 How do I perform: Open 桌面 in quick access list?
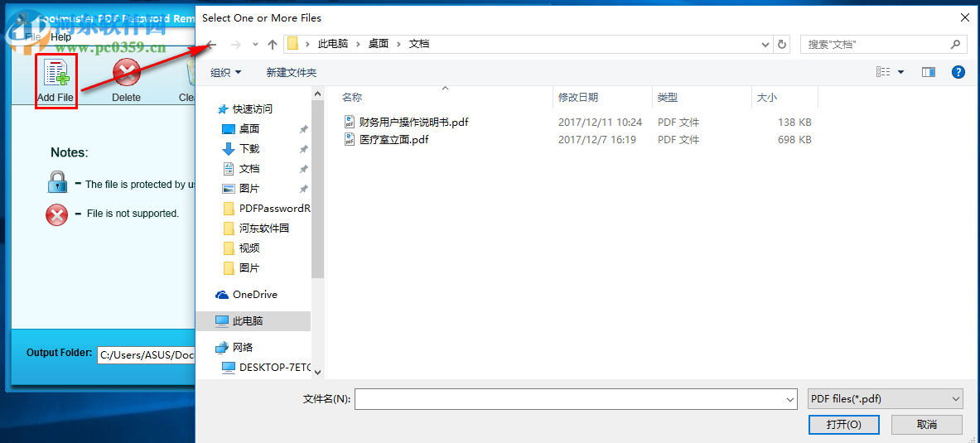249,128
